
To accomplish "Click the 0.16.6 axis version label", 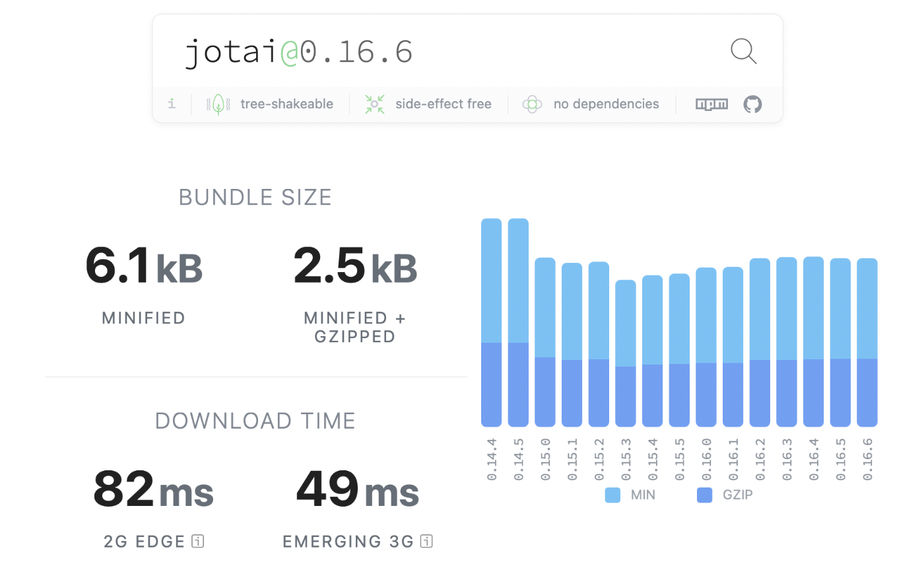I will coord(868,458).
